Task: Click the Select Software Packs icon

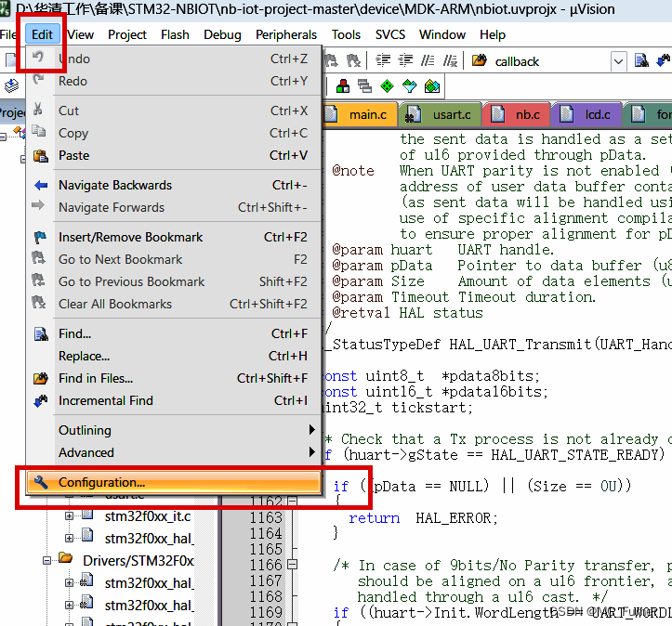Action: click(410, 86)
